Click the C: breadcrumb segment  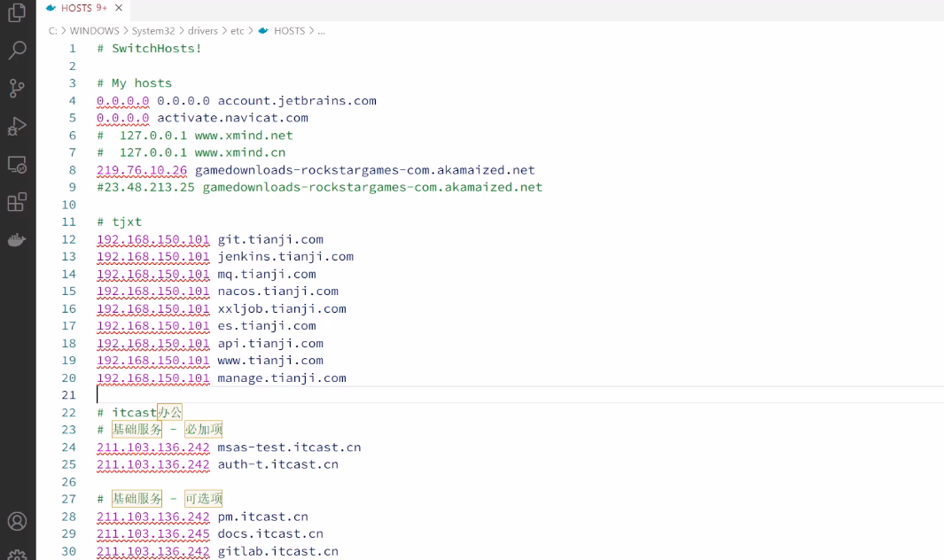point(53,31)
